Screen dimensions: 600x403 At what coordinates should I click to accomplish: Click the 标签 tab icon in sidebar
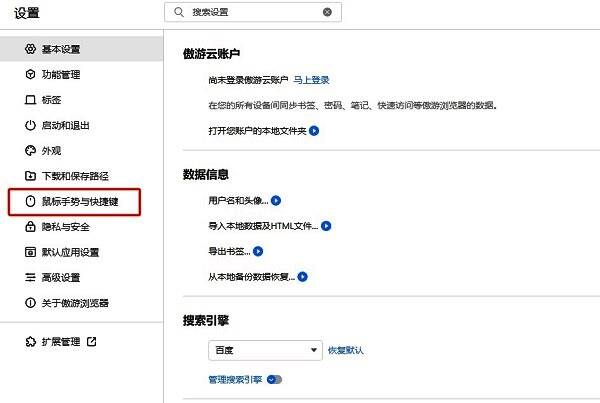[30, 100]
